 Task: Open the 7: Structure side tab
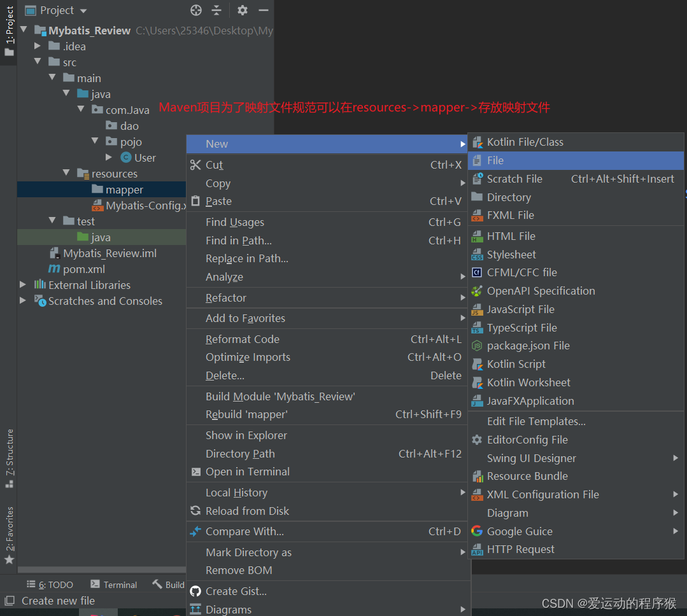[9, 458]
